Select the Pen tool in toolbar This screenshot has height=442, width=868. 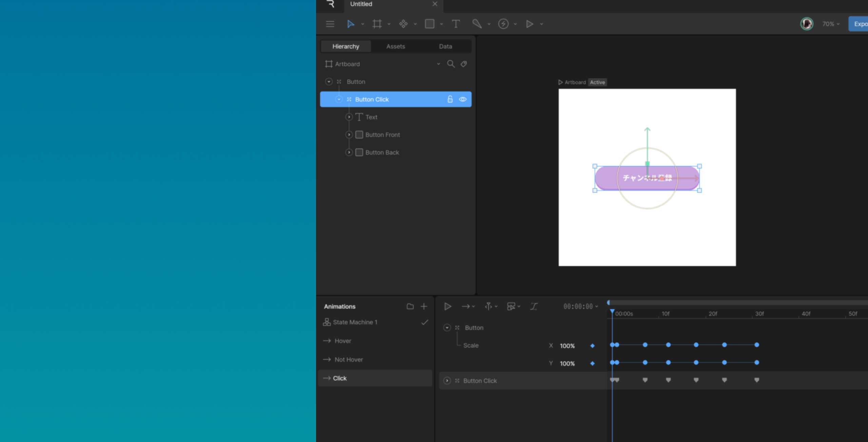click(x=477, y=24)
